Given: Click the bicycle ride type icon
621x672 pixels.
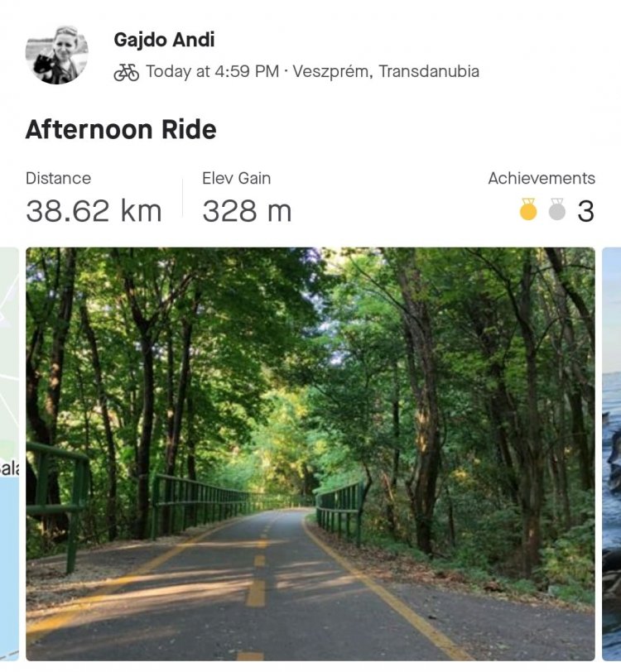Looking at the screenshot, I should click(x=127, y=73).
